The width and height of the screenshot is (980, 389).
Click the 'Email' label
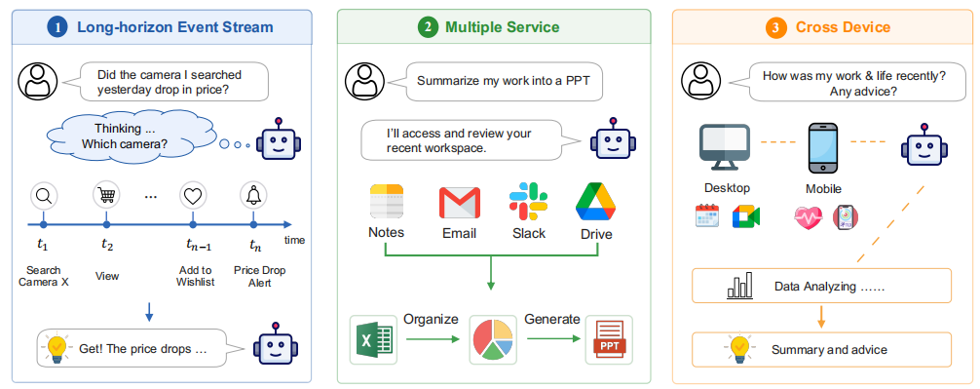(x=460, y=233)
